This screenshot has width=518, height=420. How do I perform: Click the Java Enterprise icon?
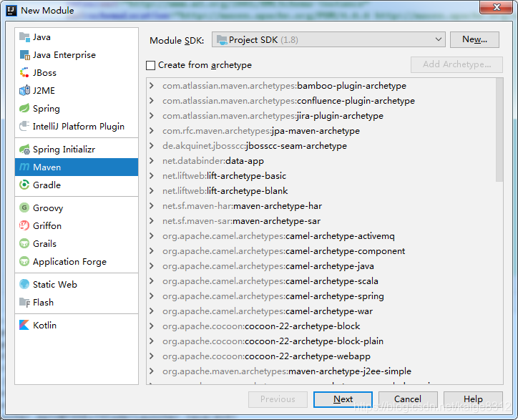pyautogui.click(x=24, y=55)
